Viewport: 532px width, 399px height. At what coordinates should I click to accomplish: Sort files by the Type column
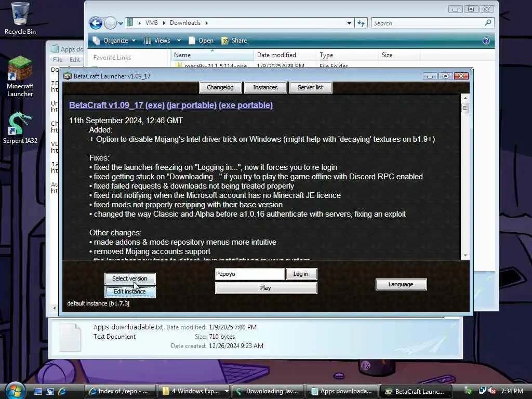tap(348, 55)
